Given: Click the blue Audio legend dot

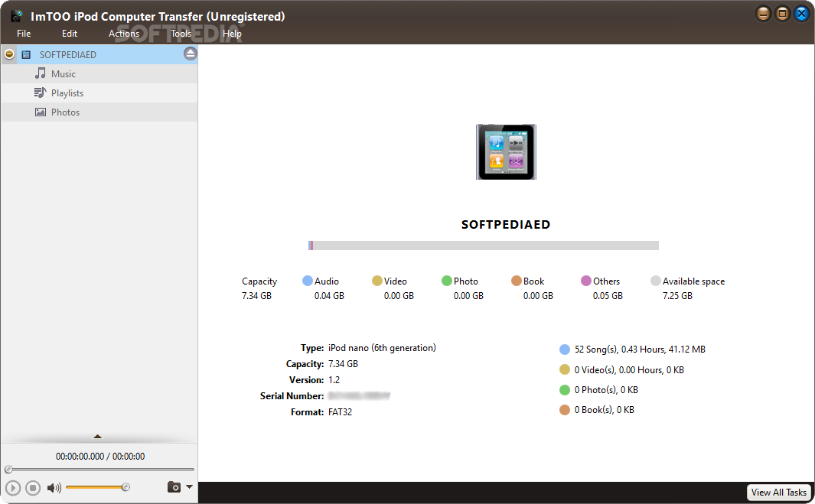Looking at the screenshot, I should (x=307, y=281).
